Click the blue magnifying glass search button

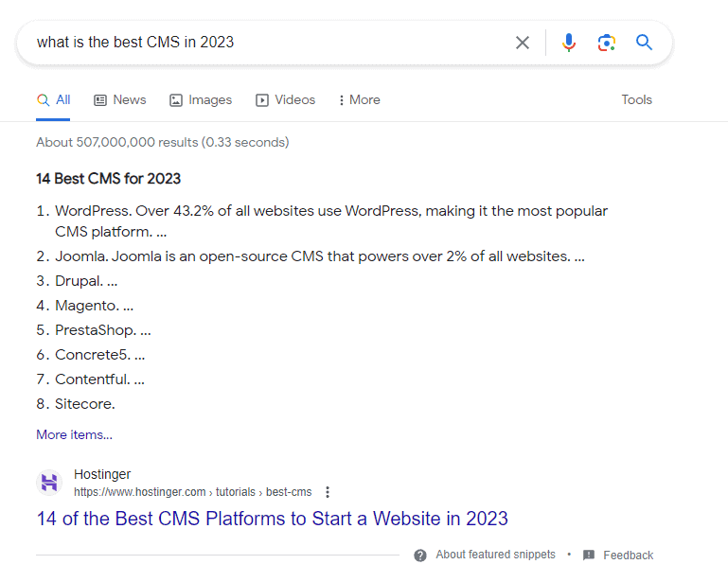tap(644, 43)
